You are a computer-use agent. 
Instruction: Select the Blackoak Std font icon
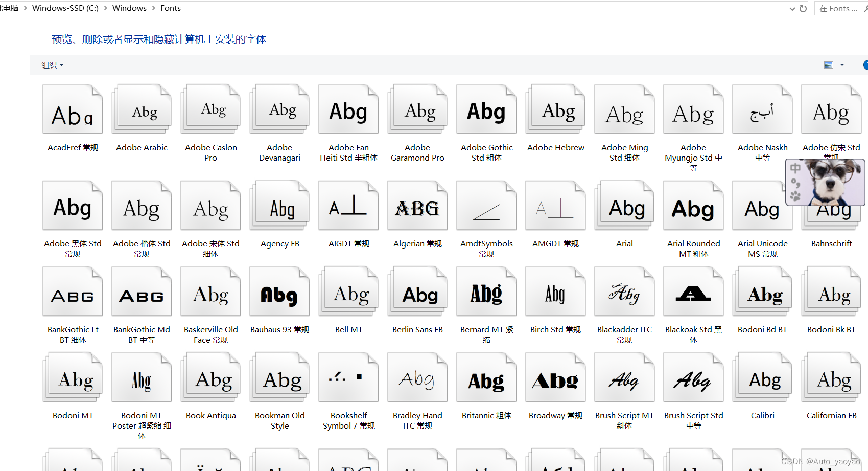tap(693, 291)
